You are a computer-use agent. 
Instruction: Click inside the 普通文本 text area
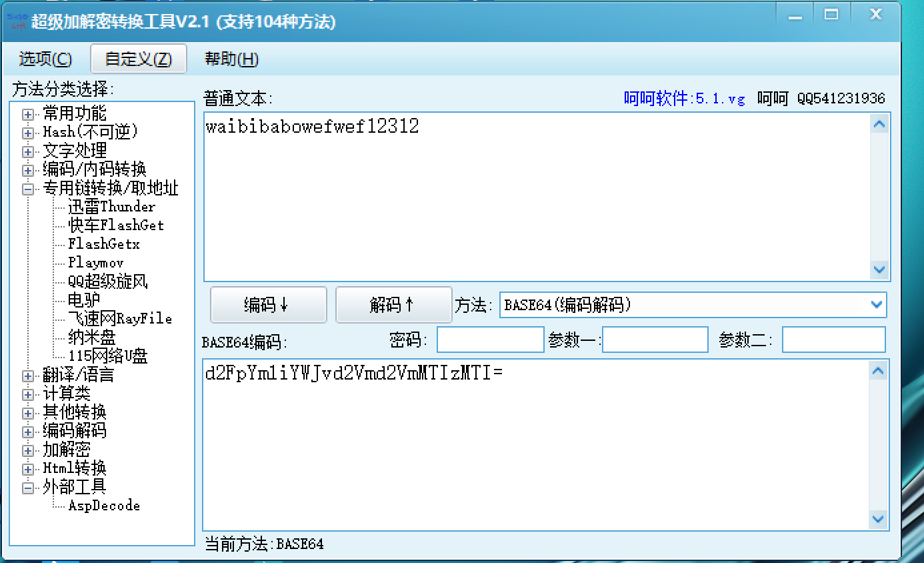pos(537,197)
